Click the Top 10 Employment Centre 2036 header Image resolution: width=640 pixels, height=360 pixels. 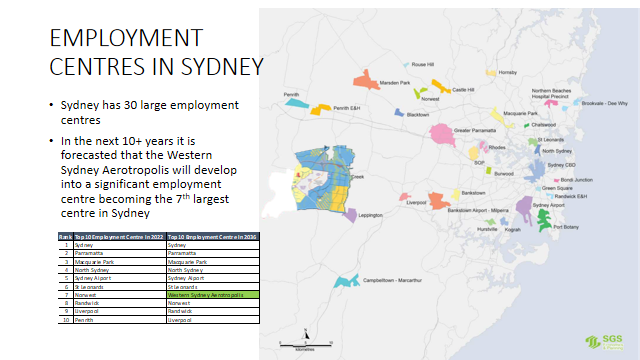click(213, 237)
